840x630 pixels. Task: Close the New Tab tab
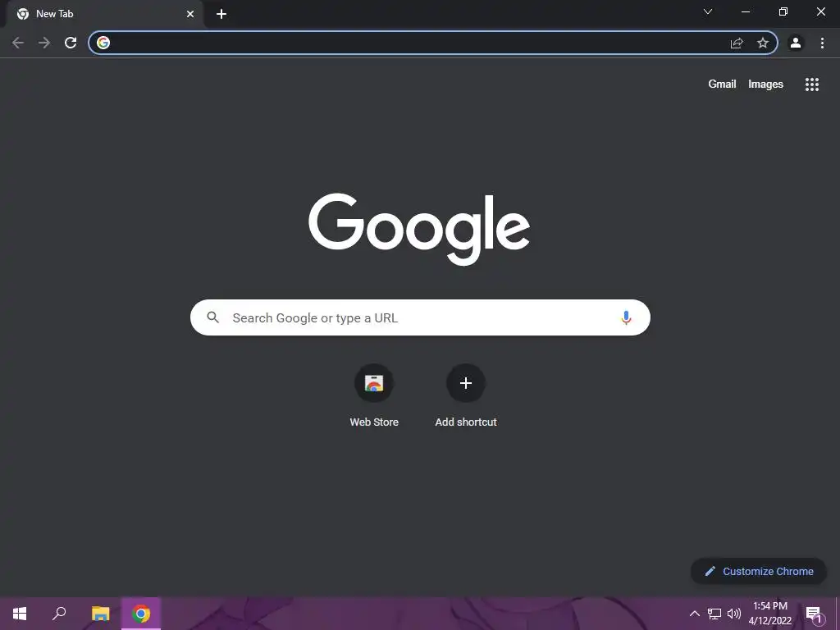tap(190, 14)
